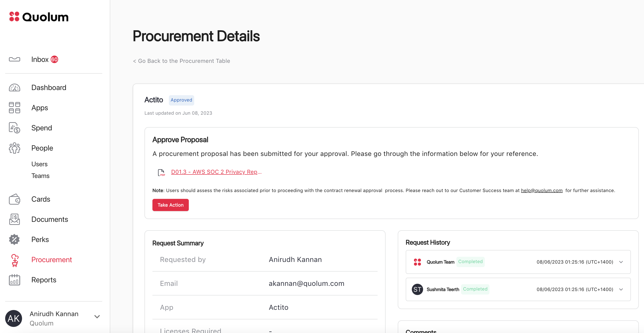This screenshot has width=644, height=333.
Task: Click the Inbox tray icon
Action: pos(15,60)
